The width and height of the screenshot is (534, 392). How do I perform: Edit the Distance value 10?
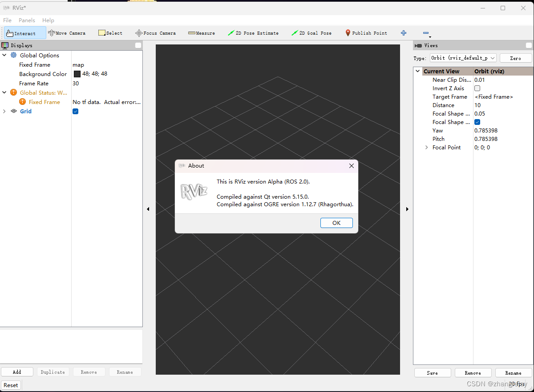click(x=477, y=105)
